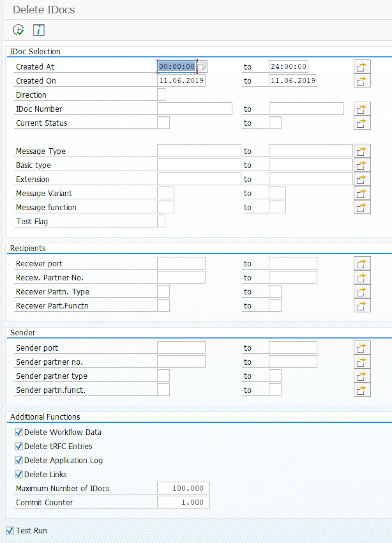The height and width of the screenshot is (543, 392).
Task: Open multiple selection for Basic type
Action: 362,165
